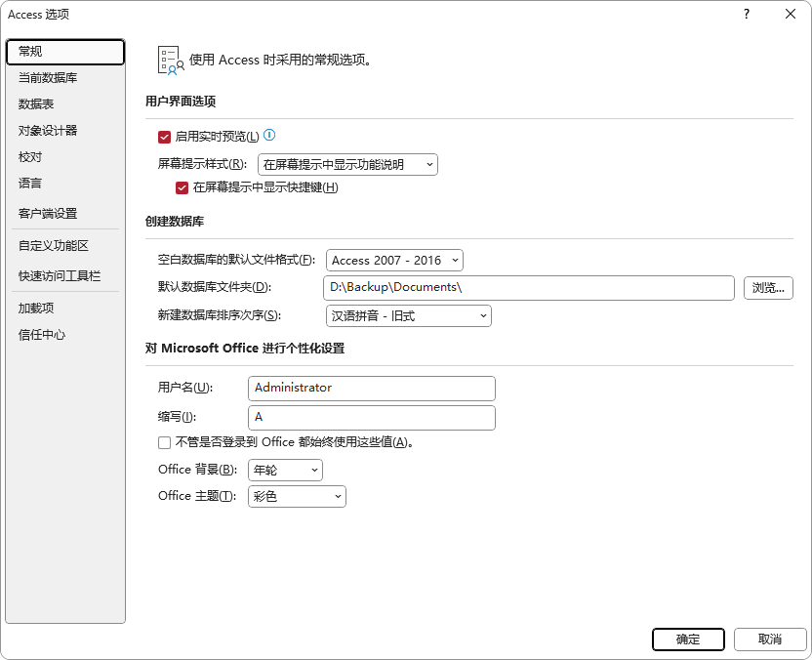
Task: Click the help question mark button
Action: click(x=747, y=14)
